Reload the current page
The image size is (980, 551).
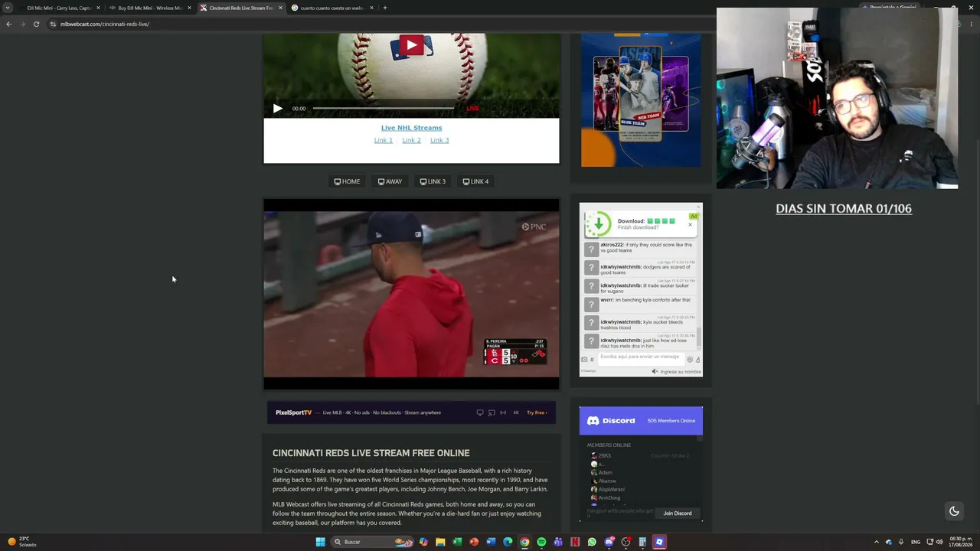pyautogui.click(x=36, y=24)
